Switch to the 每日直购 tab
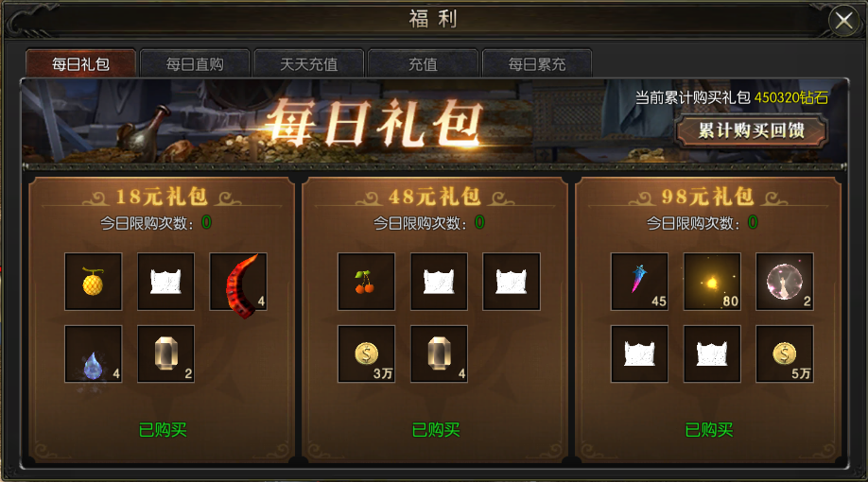Screen dimensions: 868x482 (x=195, y=64)
